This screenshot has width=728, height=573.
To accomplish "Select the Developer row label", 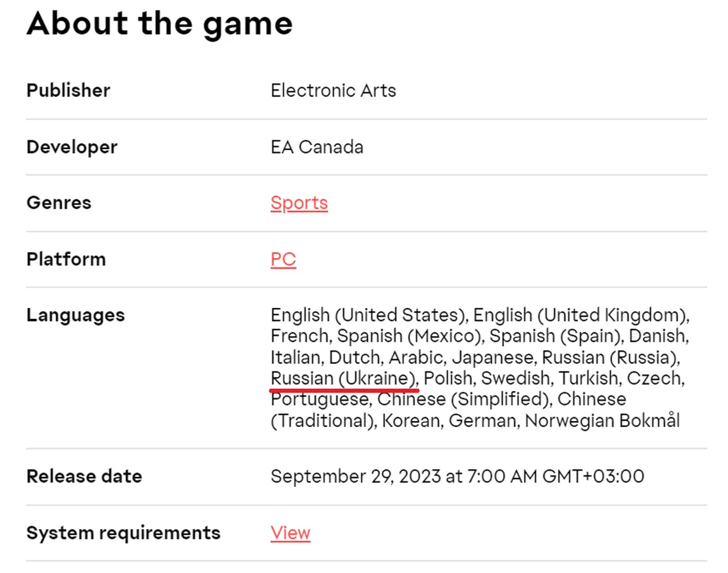I will click(x=72, y=147).
